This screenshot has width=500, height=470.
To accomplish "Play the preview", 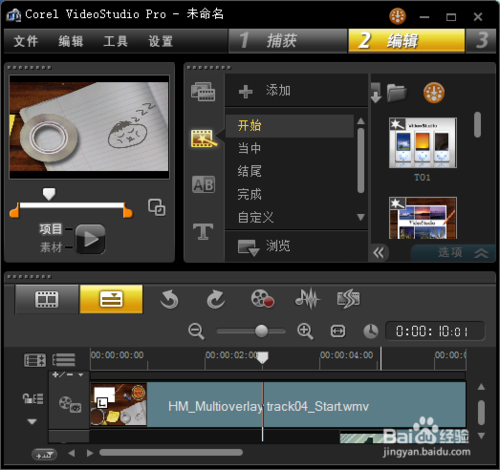I will 90,239.
